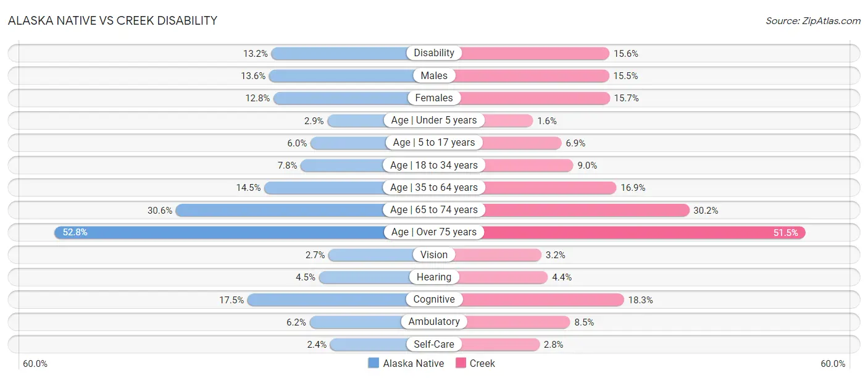Select the Ambulatory category label
Viewport: 868px width, 378px height.
click(x=434, y=322)
